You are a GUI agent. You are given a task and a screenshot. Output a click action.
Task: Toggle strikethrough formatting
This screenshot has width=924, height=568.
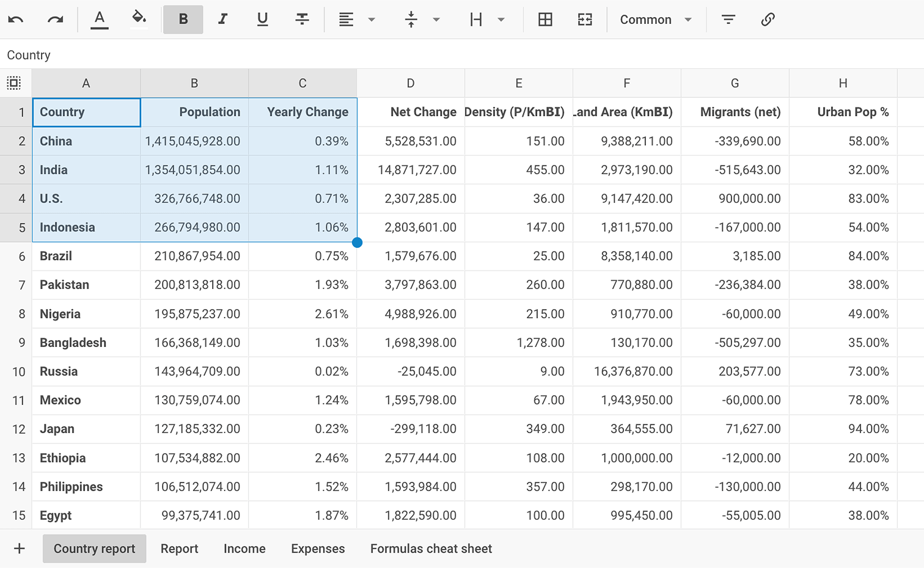(x=302, y=20)
